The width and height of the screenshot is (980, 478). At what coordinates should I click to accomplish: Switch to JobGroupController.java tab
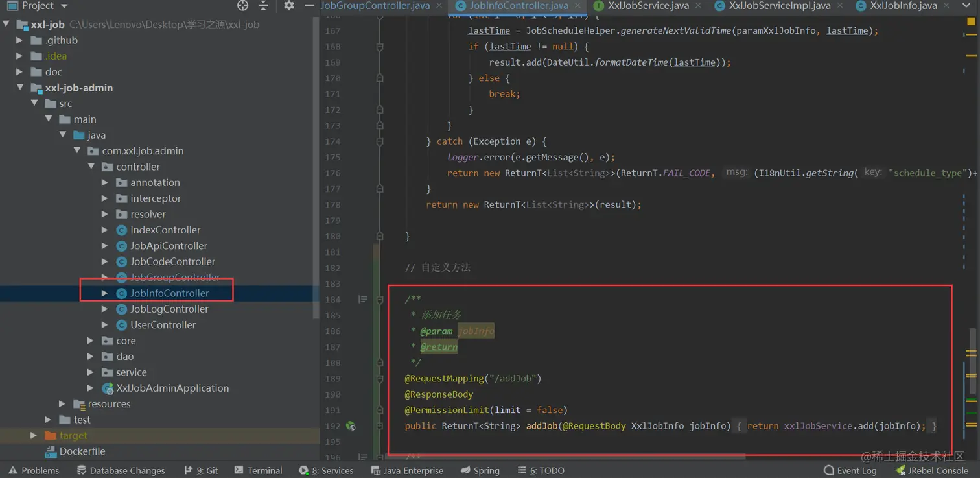(x=376, y=5)
